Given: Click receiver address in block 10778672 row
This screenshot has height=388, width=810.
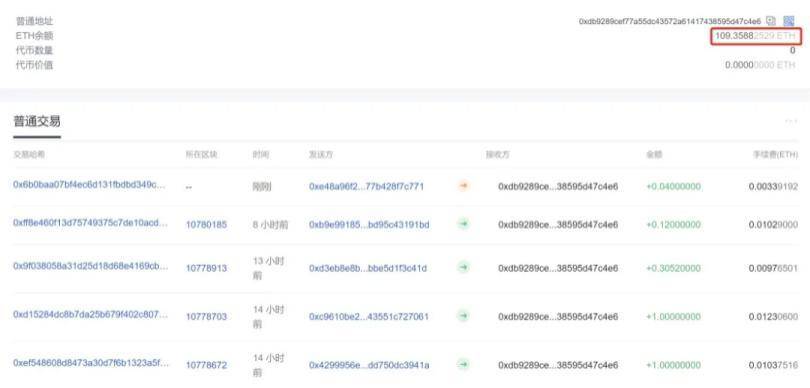Looking at the screenshot, I should click(558, 365).
